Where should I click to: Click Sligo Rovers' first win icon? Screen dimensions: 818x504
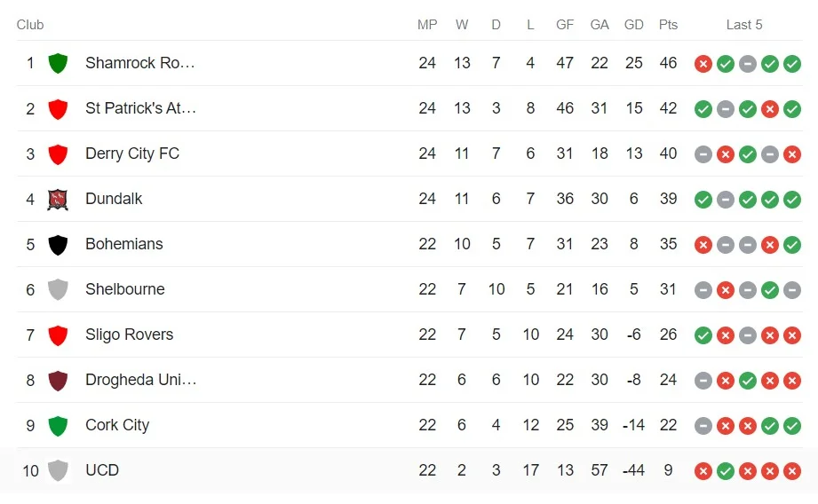pyautogui.click(x=703, y=335)
